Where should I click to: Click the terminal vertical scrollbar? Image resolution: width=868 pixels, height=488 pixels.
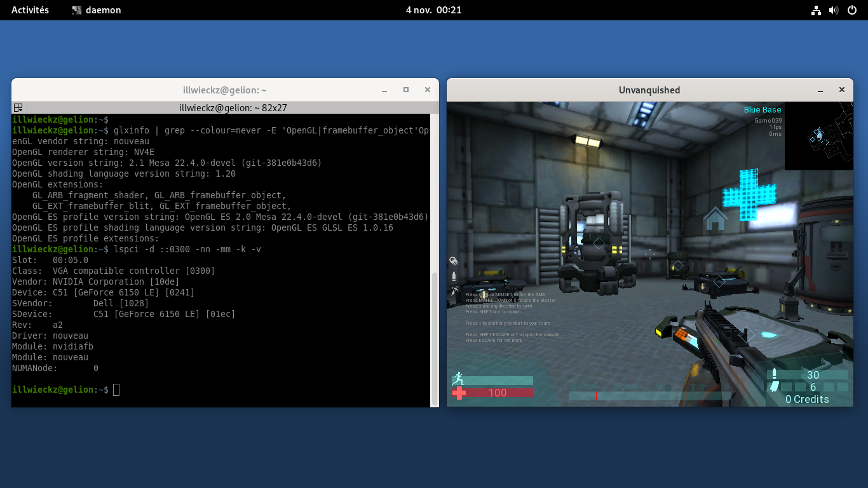435,339
